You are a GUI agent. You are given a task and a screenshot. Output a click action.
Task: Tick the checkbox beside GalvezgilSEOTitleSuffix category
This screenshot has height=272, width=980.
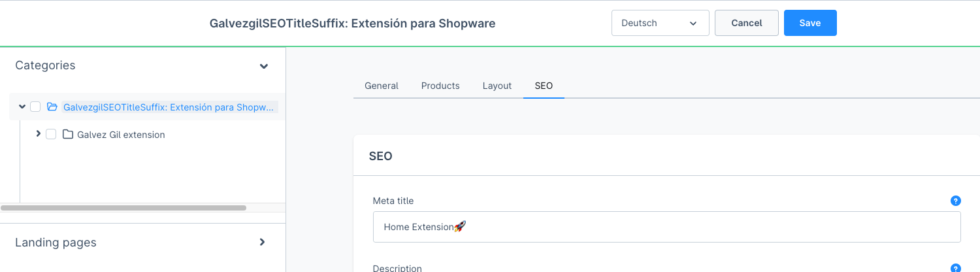coord(35,107)
